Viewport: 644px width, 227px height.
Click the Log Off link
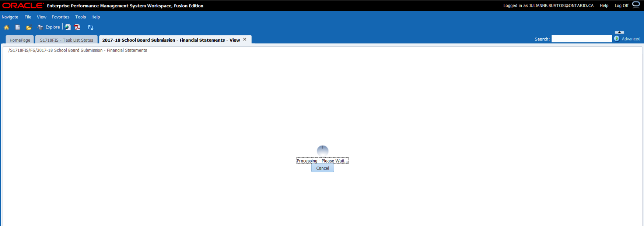pos(621,6)
